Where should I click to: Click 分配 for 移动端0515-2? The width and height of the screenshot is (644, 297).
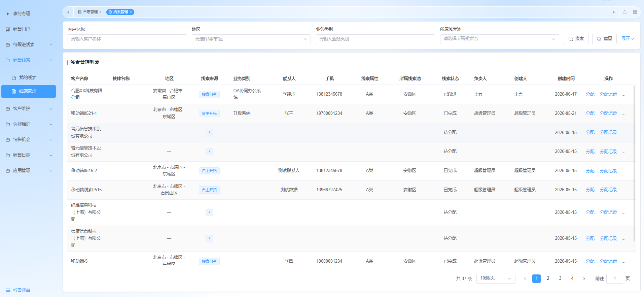[x=590, y=171]
